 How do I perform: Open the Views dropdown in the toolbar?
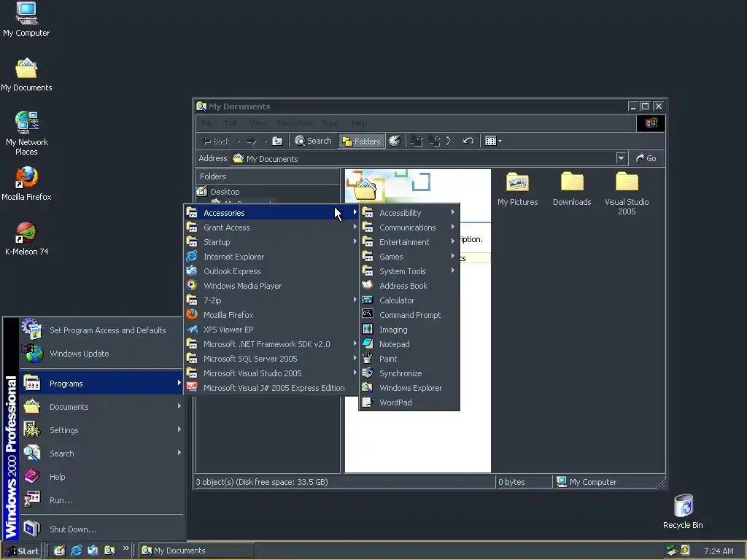point(493,141)
